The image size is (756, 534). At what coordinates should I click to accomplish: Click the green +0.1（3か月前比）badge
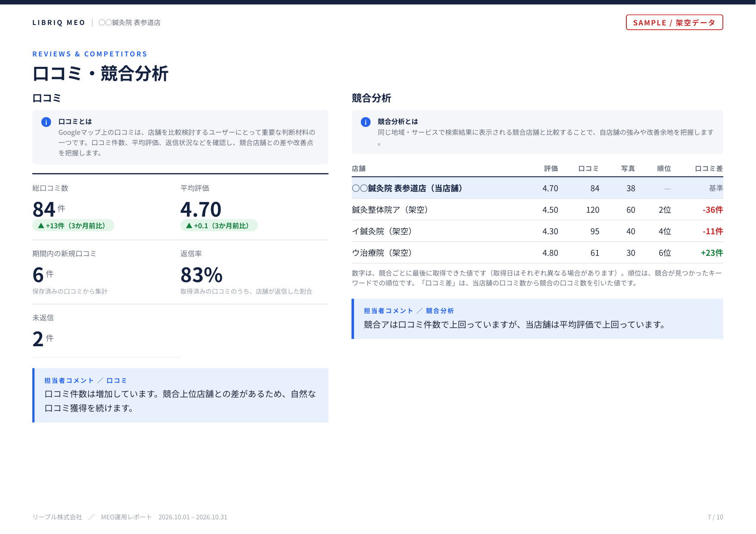pos(219,226)
